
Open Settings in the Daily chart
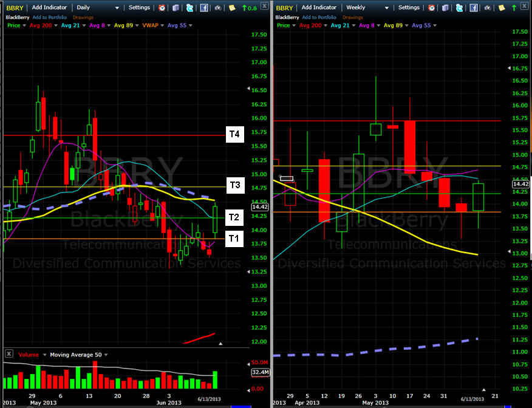[x=139, y=8]
